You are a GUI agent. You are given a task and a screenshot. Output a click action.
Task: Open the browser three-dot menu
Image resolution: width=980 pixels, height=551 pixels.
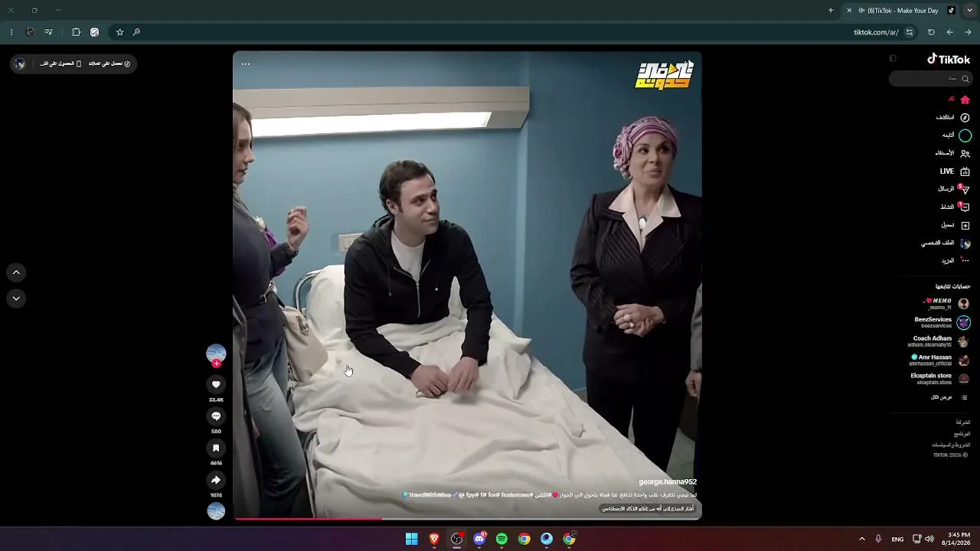point(11,32)
